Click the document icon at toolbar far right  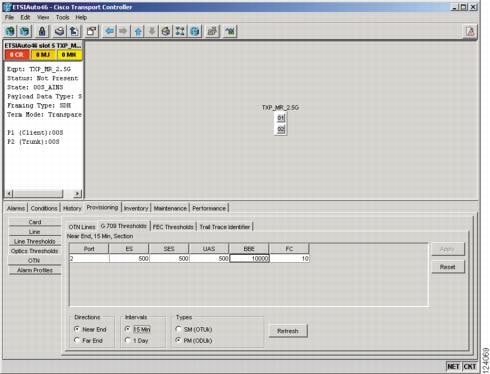point(470,32)
